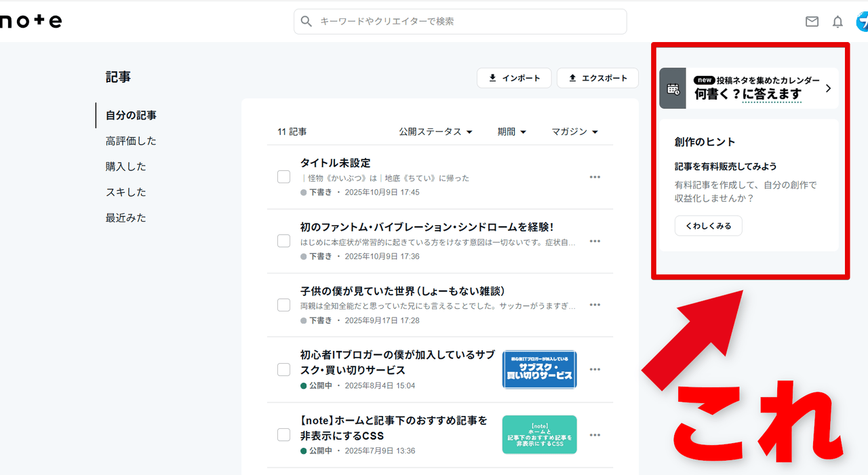Check the サブスク・買い切りサービス article checkbox
The width and height of the screenshot is (868, 475).
pyautogui.click(x=283, y=370)
